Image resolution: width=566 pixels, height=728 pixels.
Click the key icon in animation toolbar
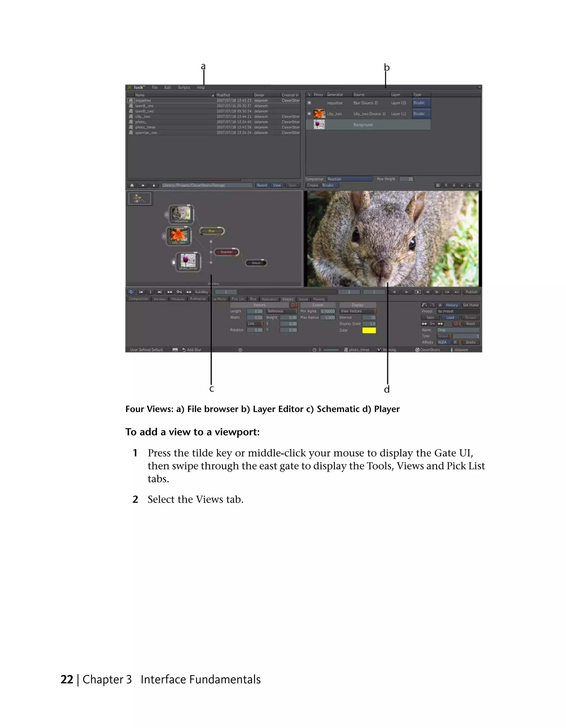point(179,292)
